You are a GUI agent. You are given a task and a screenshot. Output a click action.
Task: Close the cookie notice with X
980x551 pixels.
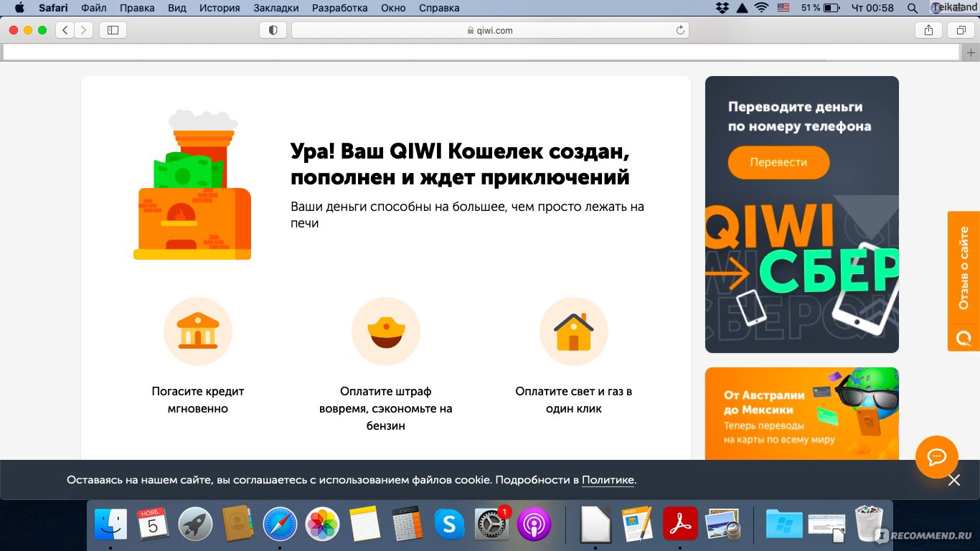(x=954, y=480)
